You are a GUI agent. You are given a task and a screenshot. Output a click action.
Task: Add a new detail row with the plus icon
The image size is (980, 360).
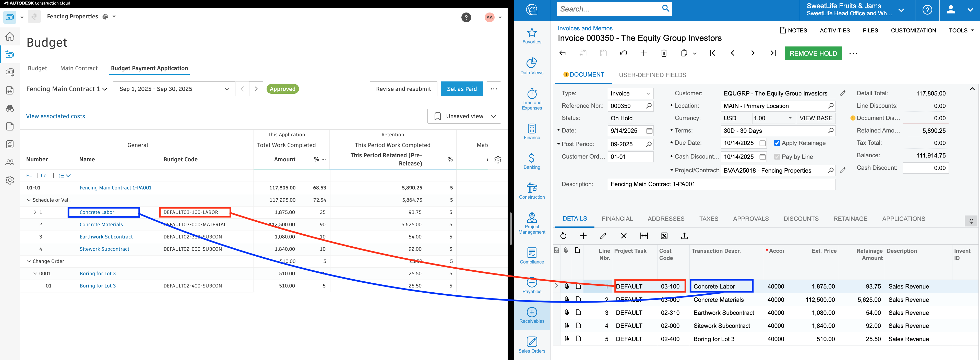point(583,236)
